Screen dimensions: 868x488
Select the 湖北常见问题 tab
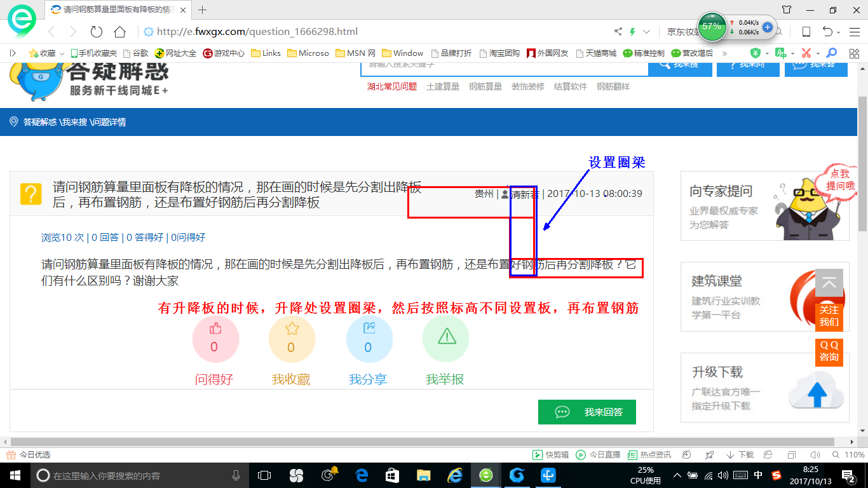pyautogui.click(x=392, y=86)
